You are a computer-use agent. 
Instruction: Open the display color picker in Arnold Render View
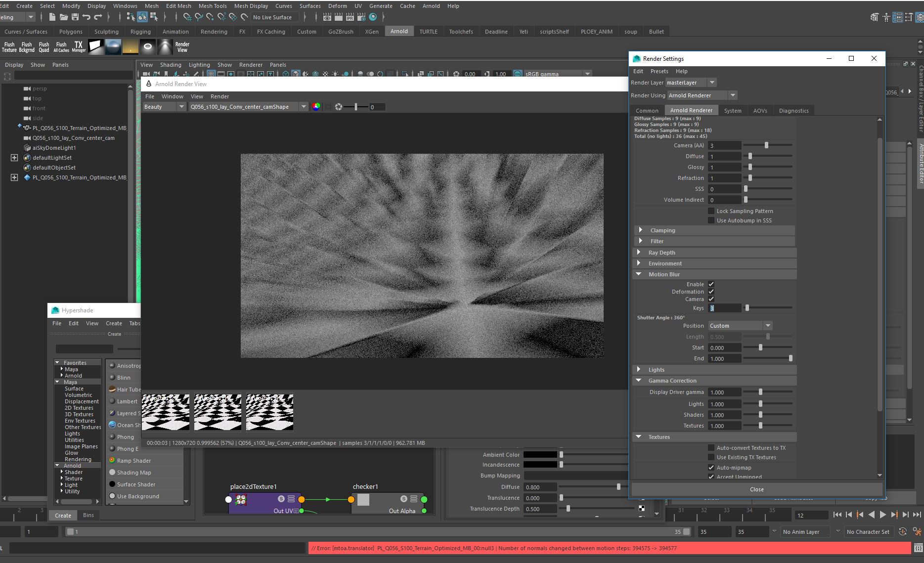[x=316, y=106]
